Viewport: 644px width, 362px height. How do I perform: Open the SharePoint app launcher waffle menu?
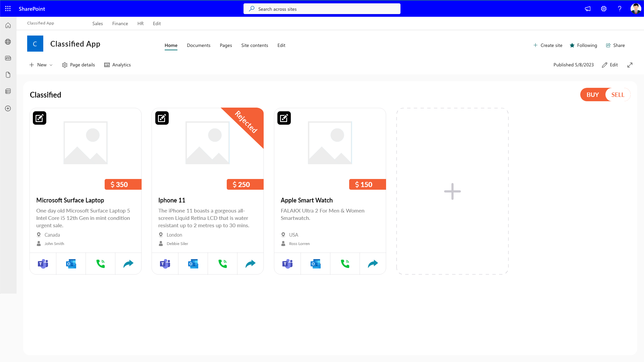pos(8,8)
